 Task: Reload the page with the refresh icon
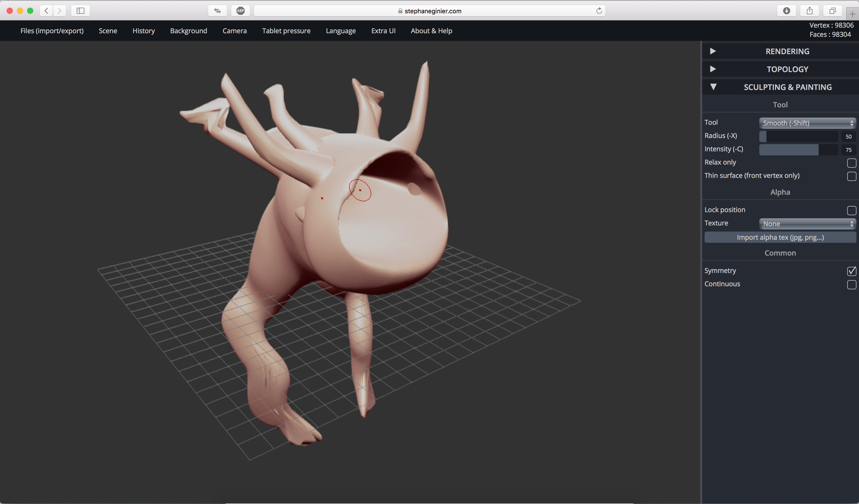[599, 10]
